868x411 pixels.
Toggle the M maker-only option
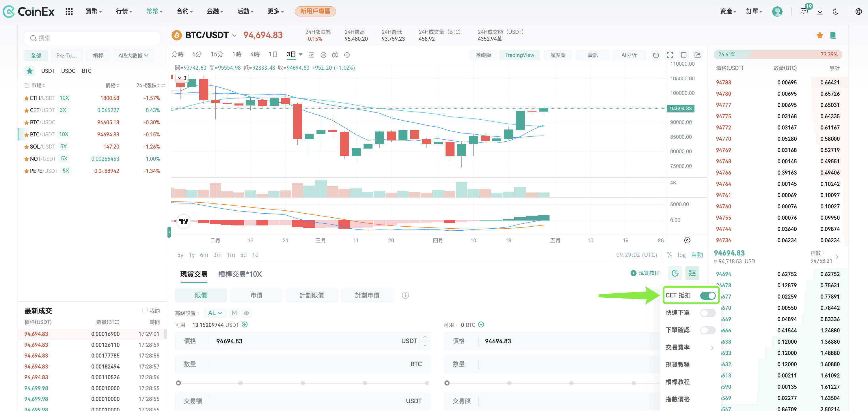[234, 313]
